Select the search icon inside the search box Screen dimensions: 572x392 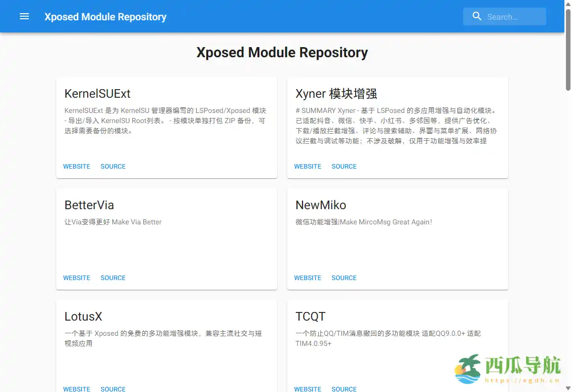point(477,16)
